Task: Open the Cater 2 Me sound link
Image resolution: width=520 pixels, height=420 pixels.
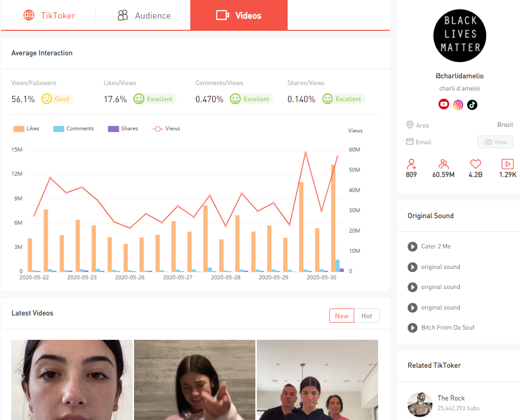Action: [x=436, y=246]
